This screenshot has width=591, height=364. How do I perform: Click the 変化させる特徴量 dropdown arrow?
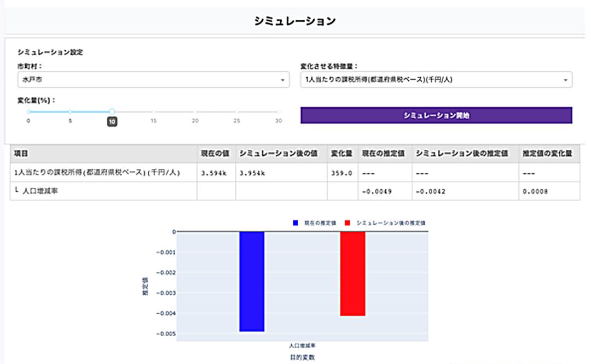565,80
